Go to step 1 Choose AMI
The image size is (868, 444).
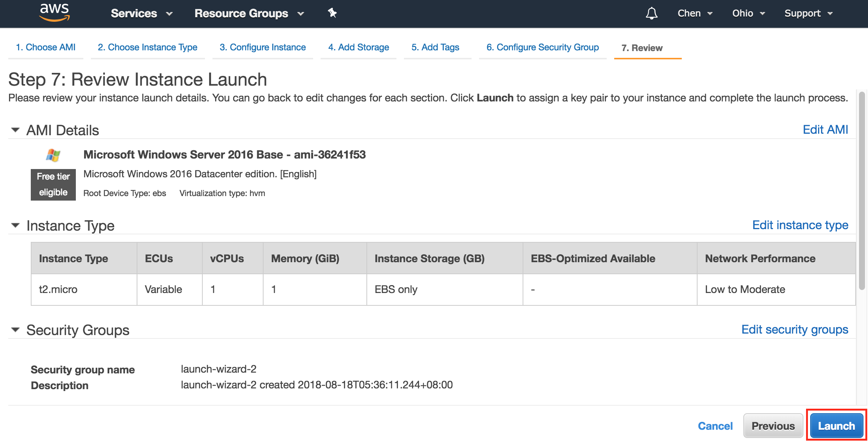(x=45, y=47)
